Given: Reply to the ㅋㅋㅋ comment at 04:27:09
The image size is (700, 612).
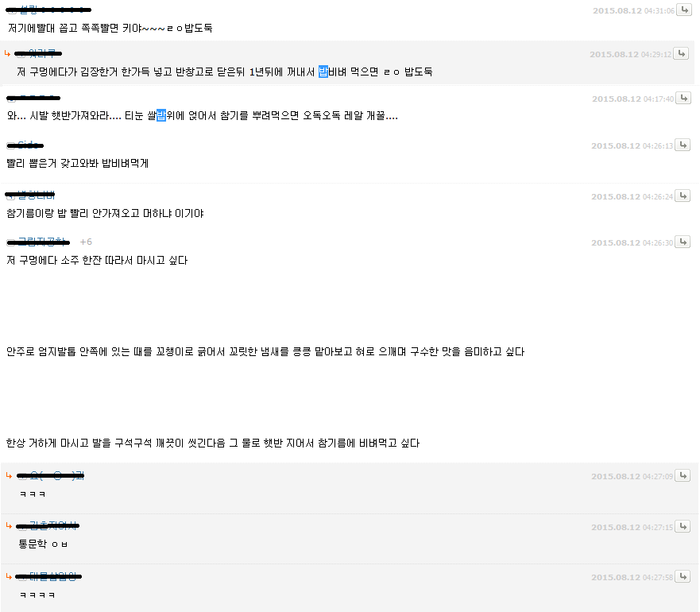Looking at the screenshot, I should pyautogui.click(x=683, y=475).
